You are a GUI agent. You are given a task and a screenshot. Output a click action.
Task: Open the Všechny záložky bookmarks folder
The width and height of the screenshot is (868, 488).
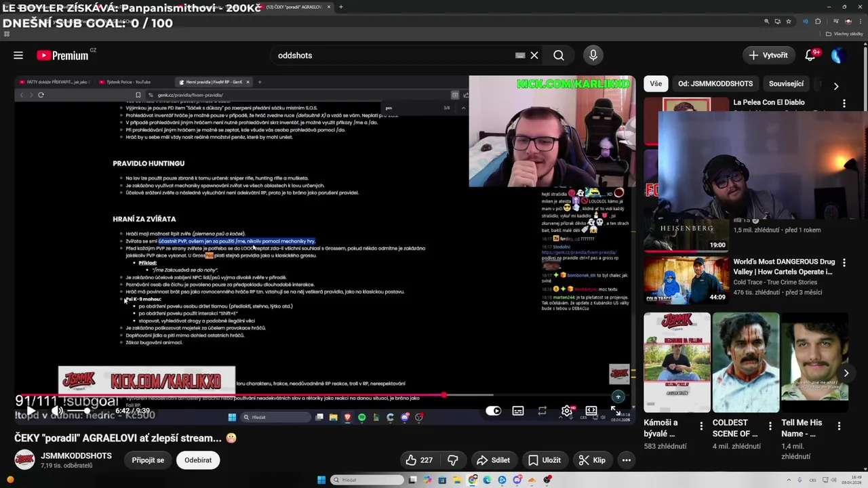tap(845, 34)
